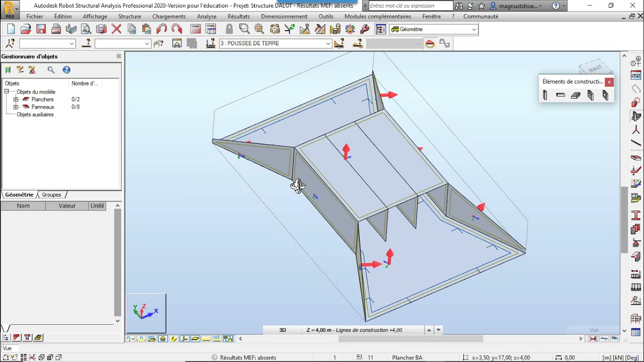Toggle supports symbols display in bottom view toolbar
Image resolution: width=644 pixels, height=362 pixels.
click(163, 338)
